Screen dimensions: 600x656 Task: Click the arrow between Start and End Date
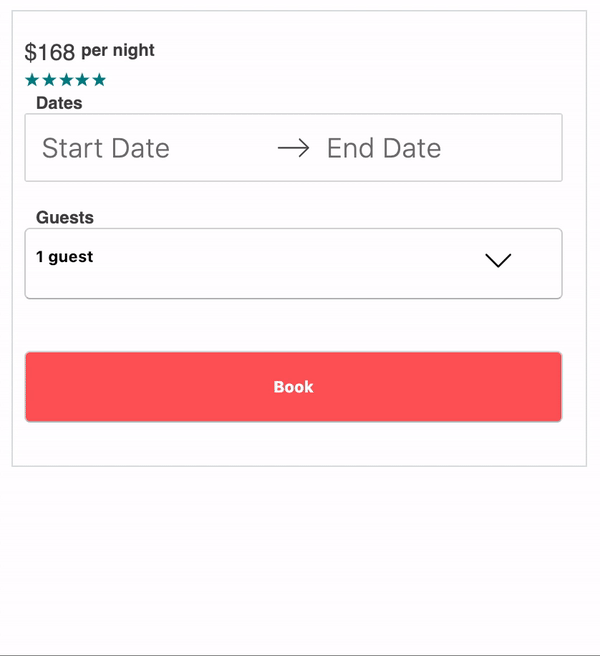(x=293, y=149)
